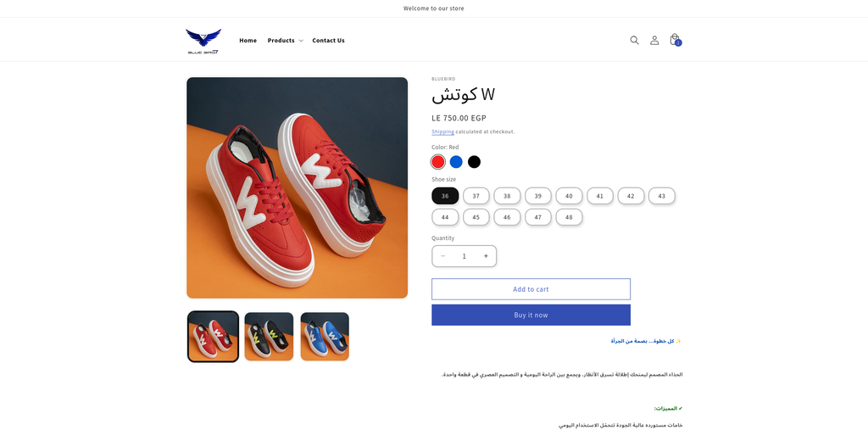View the black sneakers thumbnail

(269, 337)
